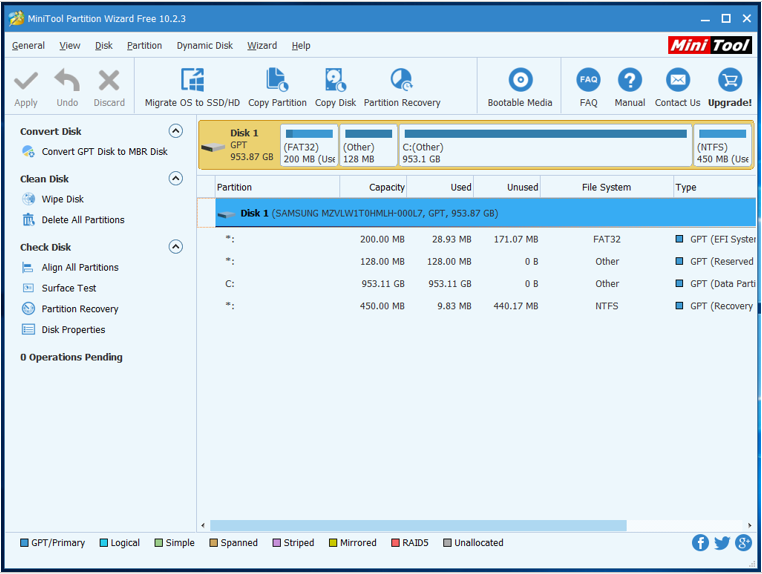Collapse the Clean Disk section
The image size is (762, 574).
(x=175, y=178)
